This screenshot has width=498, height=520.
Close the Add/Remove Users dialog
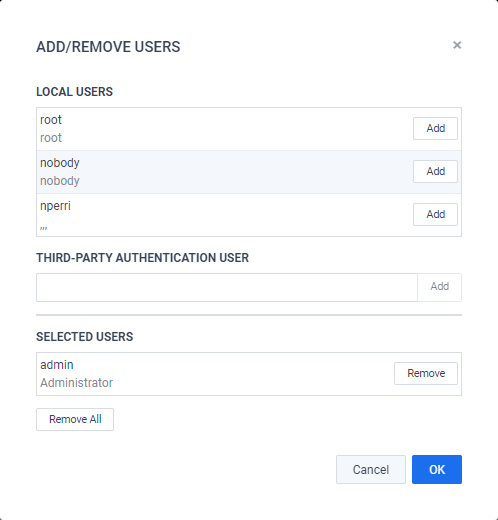(x=457, y=45)
